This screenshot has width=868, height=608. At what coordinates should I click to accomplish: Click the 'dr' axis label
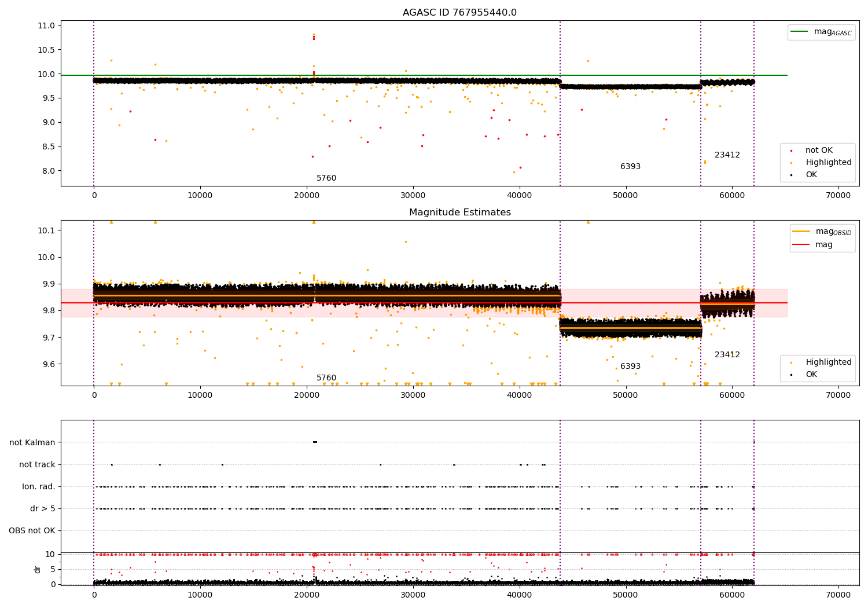pos(38,569)
